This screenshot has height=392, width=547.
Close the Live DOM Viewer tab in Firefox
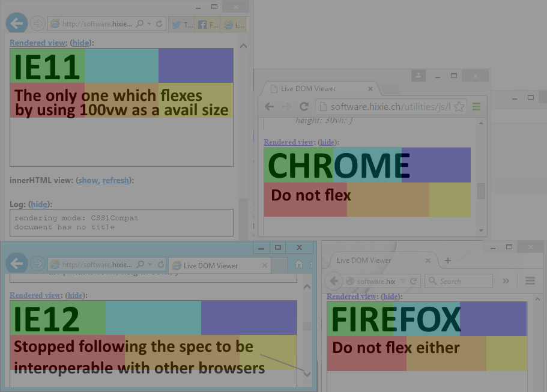tap(428, 261)
